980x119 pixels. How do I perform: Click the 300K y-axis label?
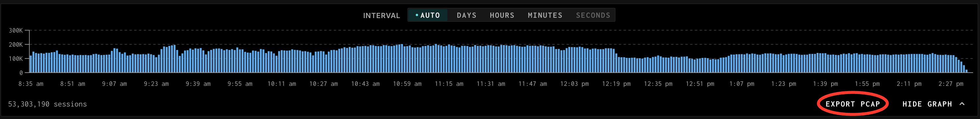(16, 30)
